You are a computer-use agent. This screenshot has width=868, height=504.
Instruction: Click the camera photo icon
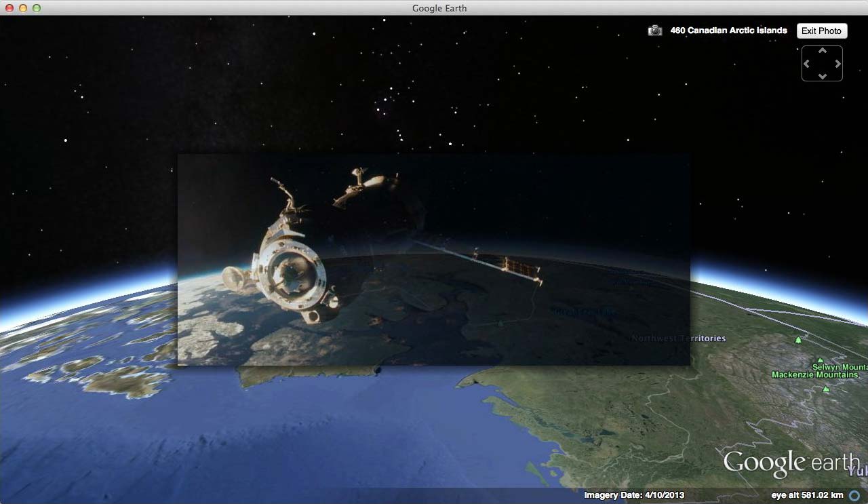[654, 31]
